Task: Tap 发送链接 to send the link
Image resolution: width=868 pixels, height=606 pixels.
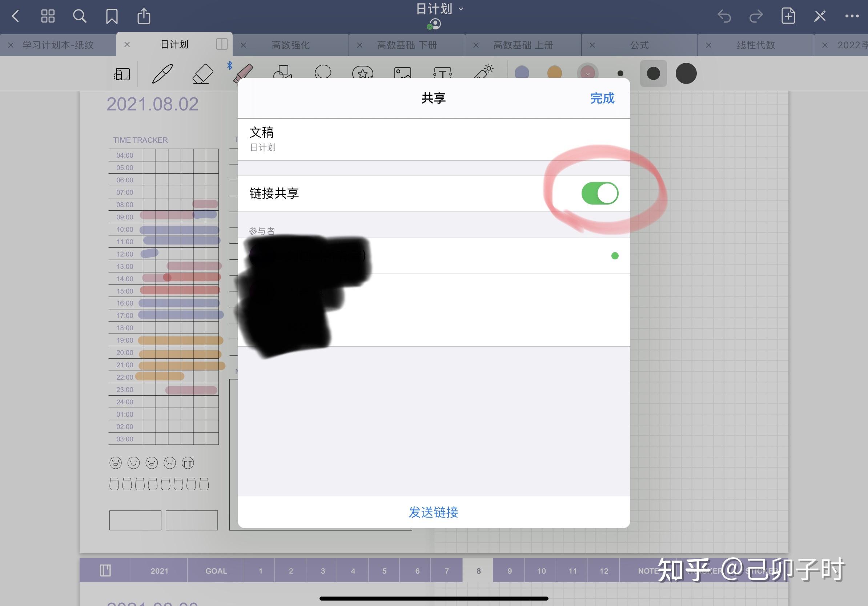Action: click(x=434, y=512)
